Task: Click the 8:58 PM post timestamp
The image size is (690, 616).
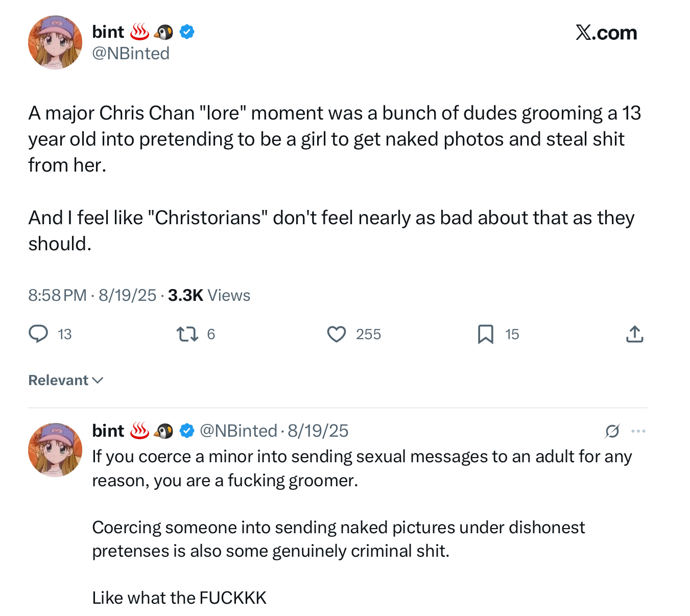Action: (57, 295)
